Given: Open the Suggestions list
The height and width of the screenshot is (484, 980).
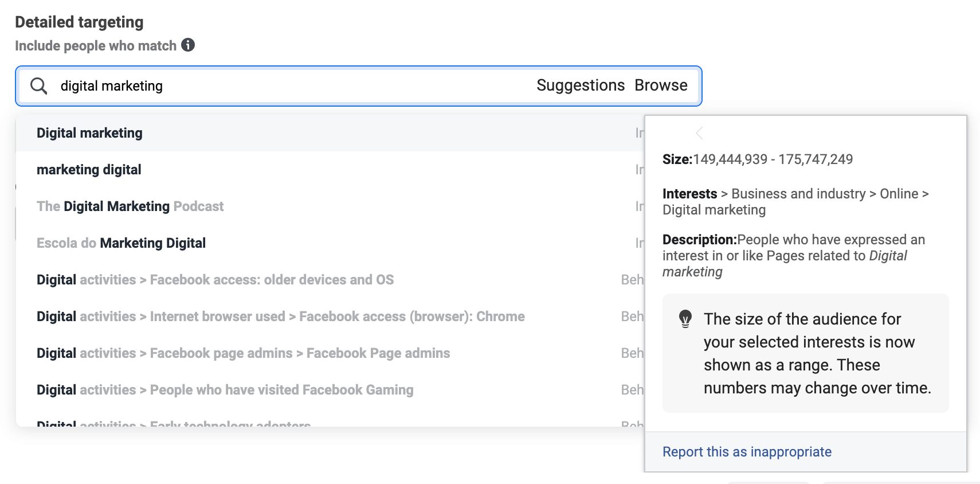Looking at the screenshot, I should tap(580, 85).
